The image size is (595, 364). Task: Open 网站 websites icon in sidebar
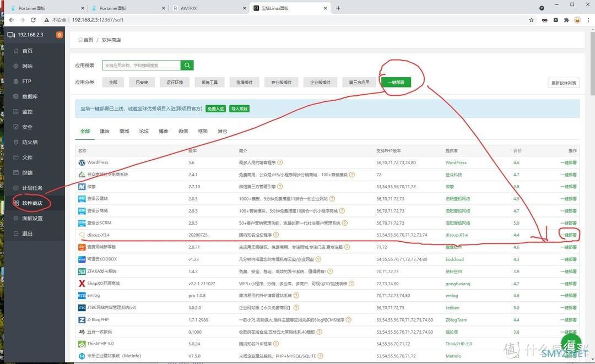pyautogui.click(x=16, y=66)
